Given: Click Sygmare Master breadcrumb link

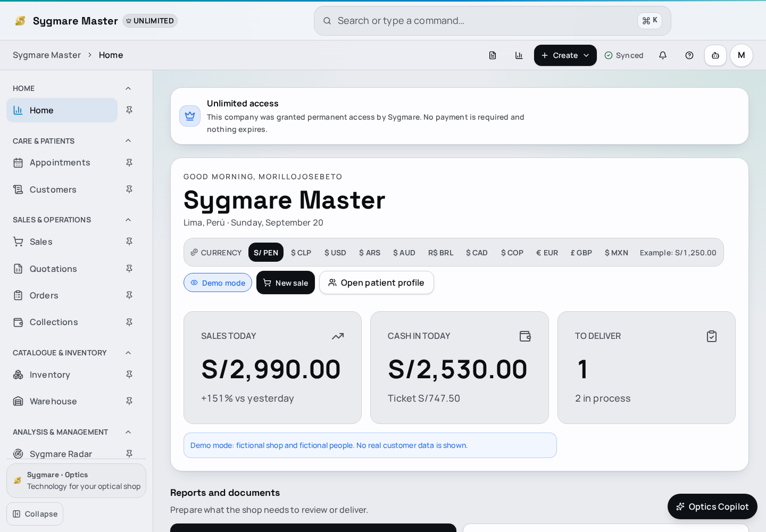Looking at the screenshot, I should (47, 55).
